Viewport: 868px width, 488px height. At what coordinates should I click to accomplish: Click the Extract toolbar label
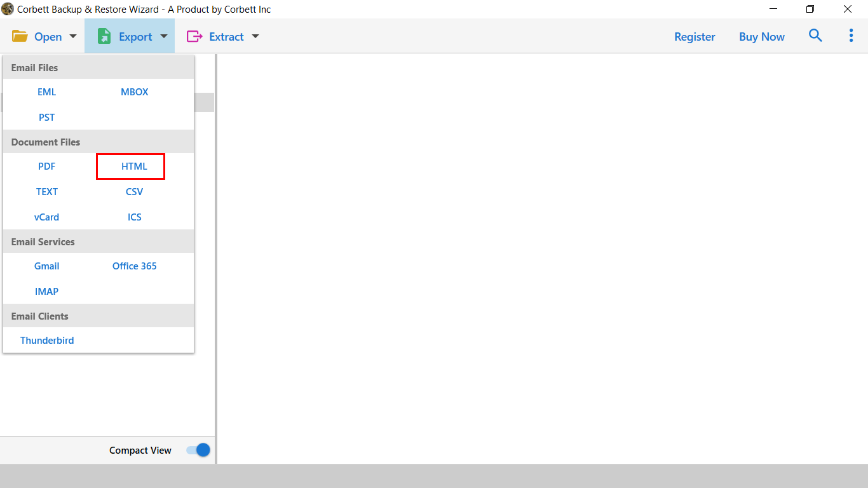tap(226, 37)
